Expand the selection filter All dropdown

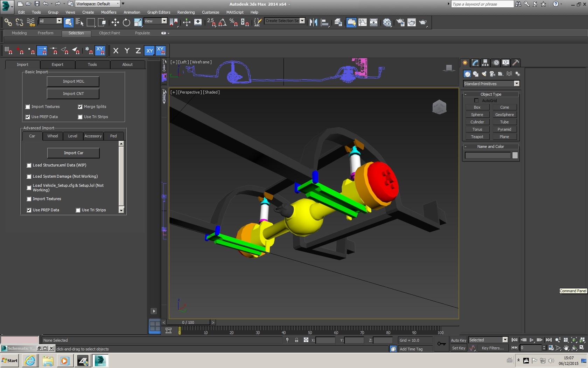[59, 21]
